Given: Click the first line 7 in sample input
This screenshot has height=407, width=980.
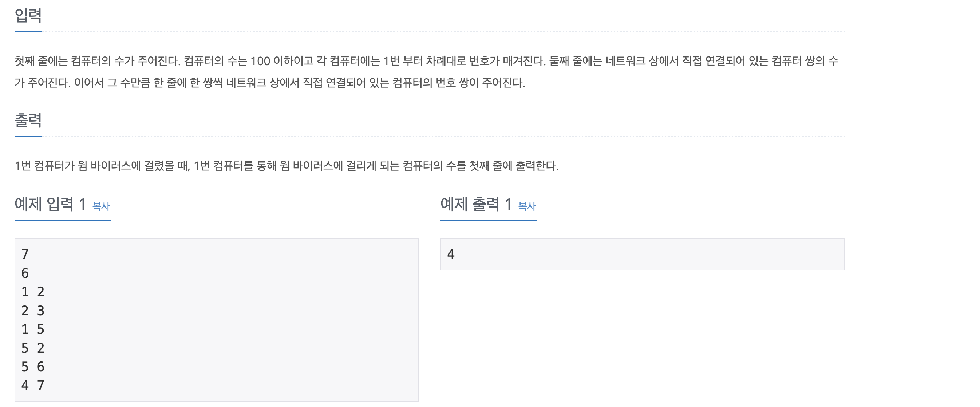Looking at the screenshot, I should (x=25, y=254).
